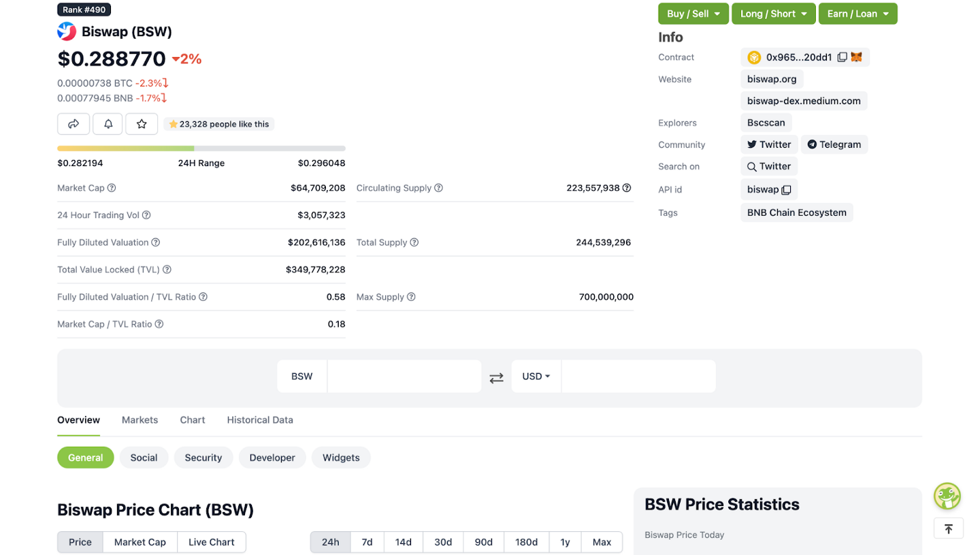Open 24 Hour Trading Vol info icon

(x=146, y=215)
